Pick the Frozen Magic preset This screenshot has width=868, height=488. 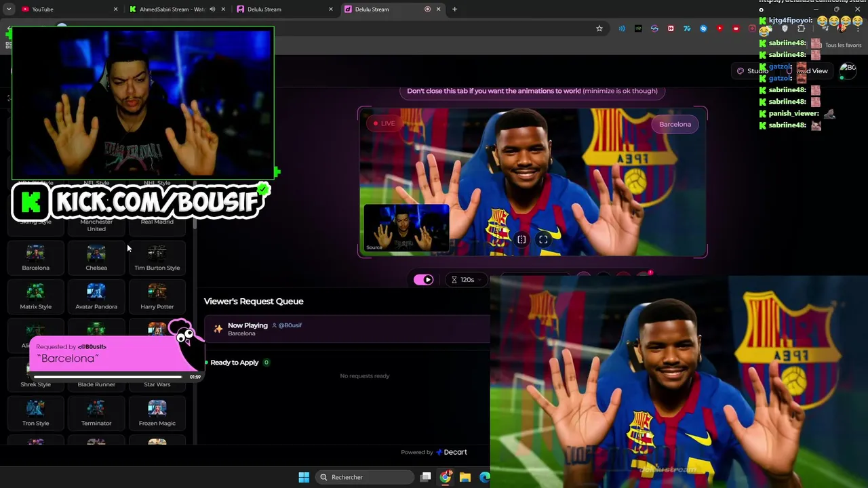(x=157, y=413)
